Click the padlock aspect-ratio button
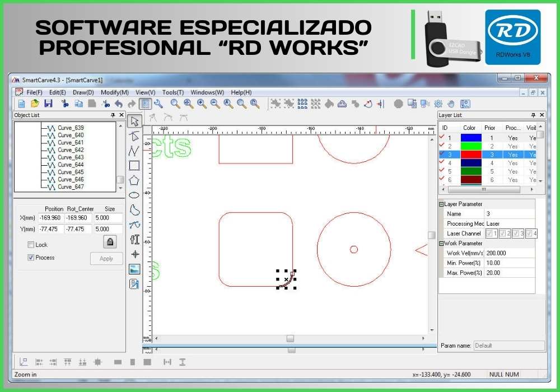Image resolution: width=560 pixels, height=392 pixels. pyautogui.click(x=110, y=242)
